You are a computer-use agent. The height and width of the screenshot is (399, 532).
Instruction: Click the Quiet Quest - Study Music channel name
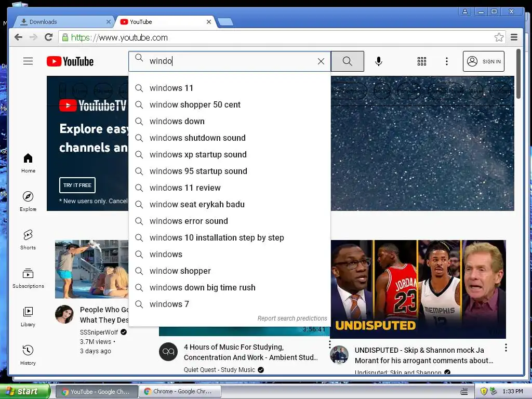click(x=219, y=370)
